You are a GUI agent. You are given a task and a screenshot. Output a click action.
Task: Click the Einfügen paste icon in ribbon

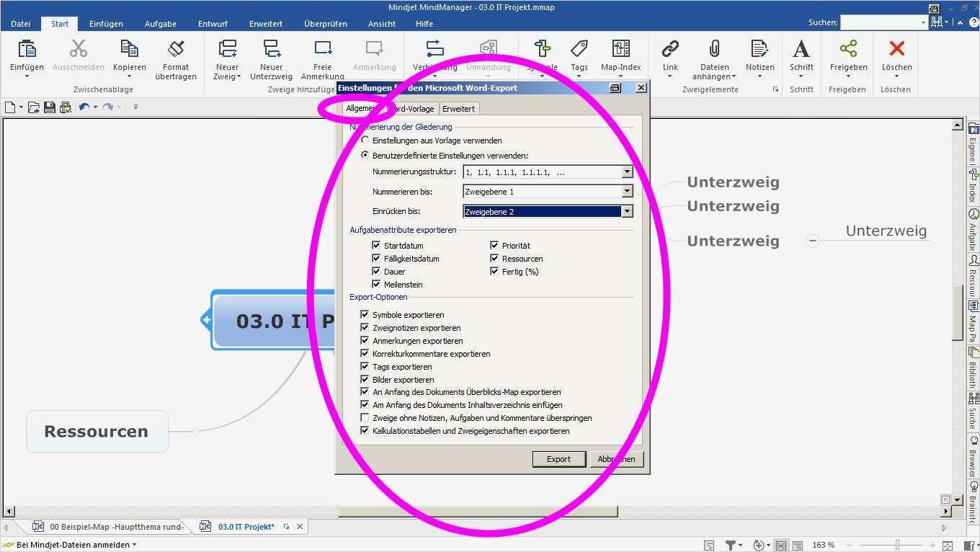click(27, 49)
